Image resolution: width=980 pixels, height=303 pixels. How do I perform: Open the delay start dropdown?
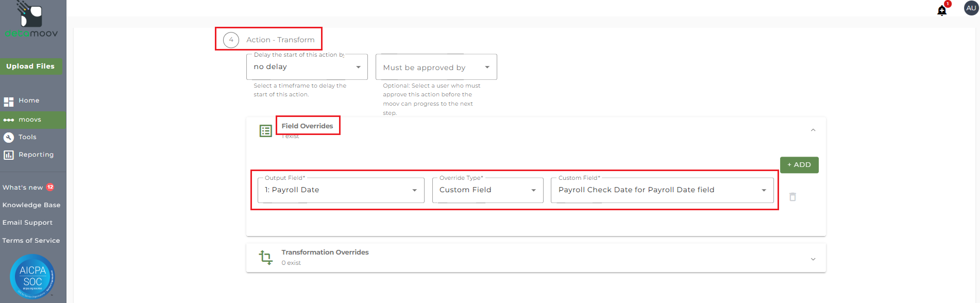(x=307, y=67)
